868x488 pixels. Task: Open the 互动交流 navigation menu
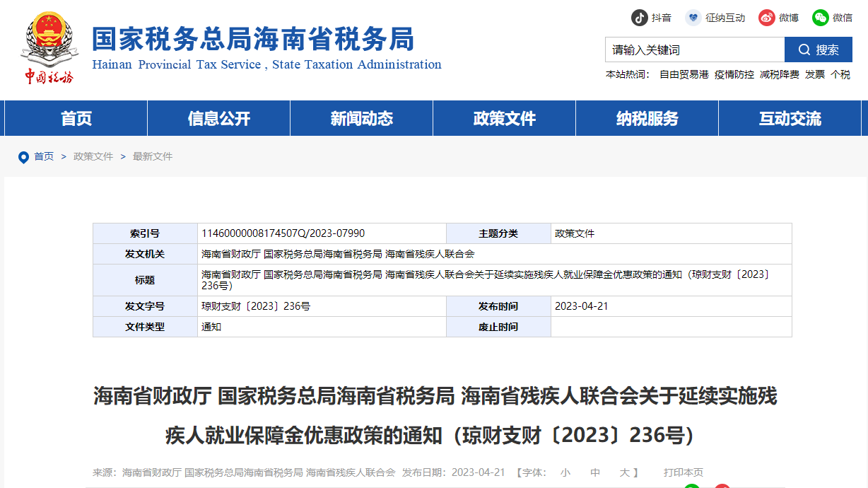pyautogui.click(x=789, y=118)
